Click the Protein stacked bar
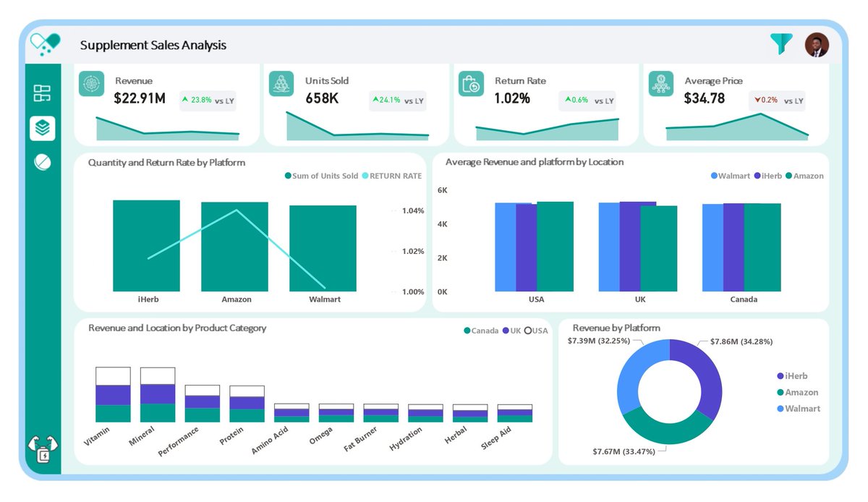The image size is (868, 502). click(247, 404)
